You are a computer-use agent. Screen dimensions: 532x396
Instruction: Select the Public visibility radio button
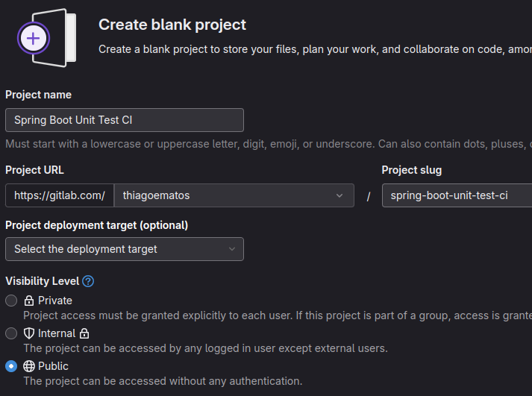[11, 366]
